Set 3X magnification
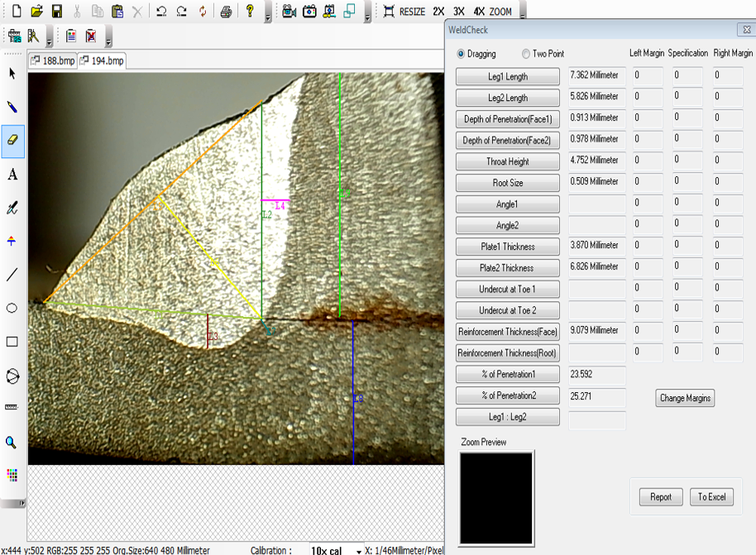 (x=458, y=12)
